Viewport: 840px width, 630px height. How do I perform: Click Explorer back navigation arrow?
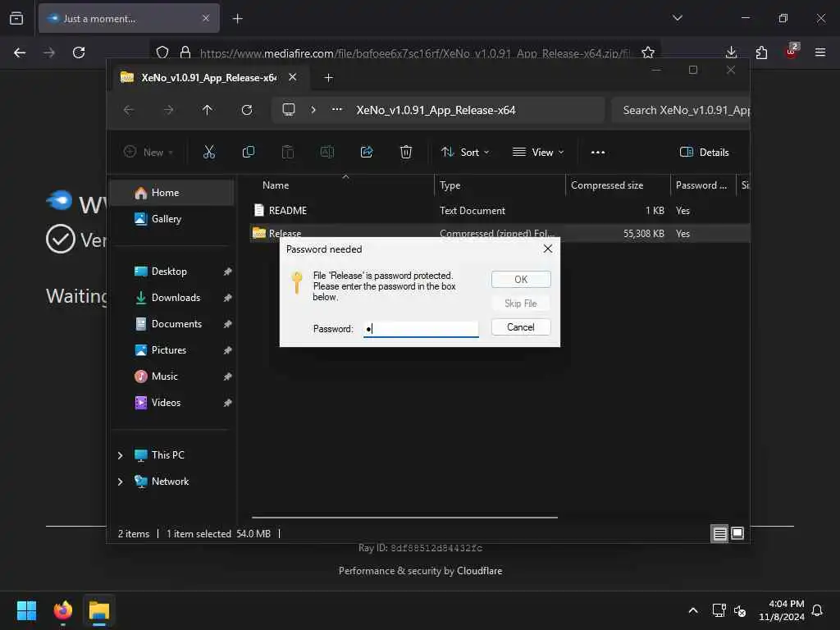click(x=129, y=110)
